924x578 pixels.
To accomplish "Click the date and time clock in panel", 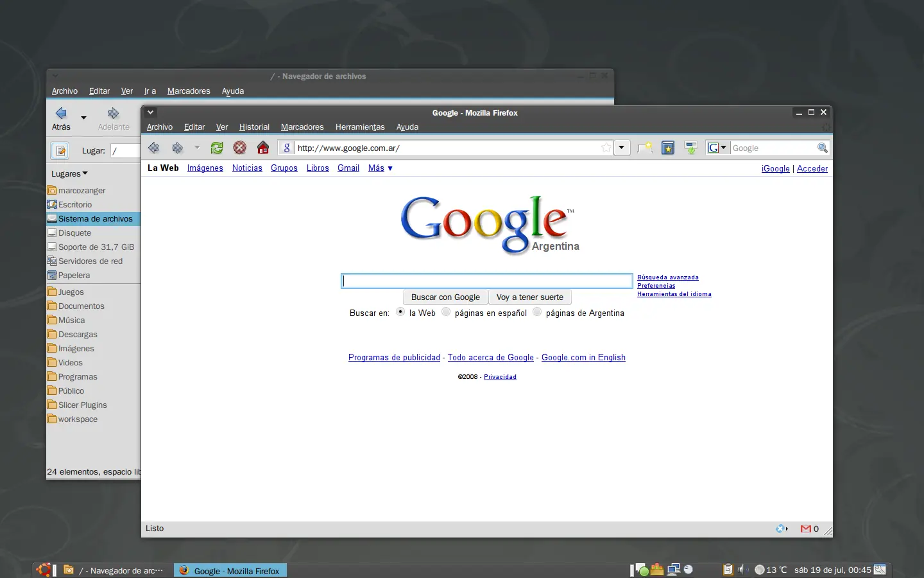I will 832,570.
